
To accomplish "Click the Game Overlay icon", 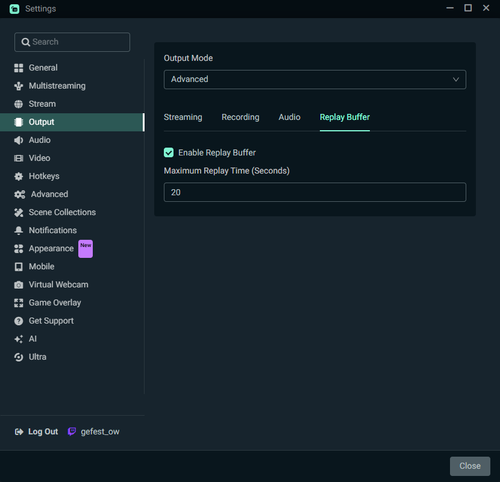I will click(x=19, y=303).
